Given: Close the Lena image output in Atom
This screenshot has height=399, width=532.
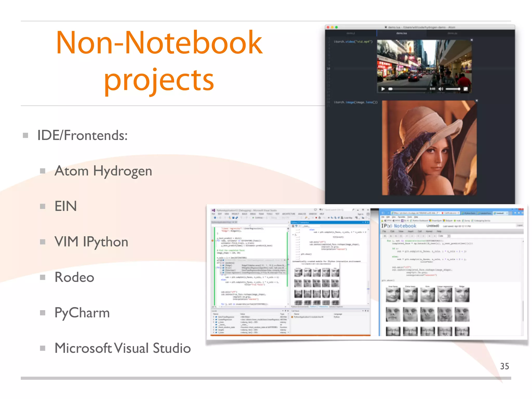Looking at the screenshot, I should 477,100.
